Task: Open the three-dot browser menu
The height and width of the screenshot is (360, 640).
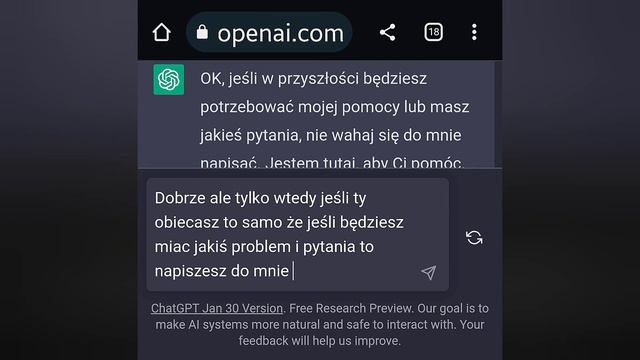Action: tap(474, 32)
